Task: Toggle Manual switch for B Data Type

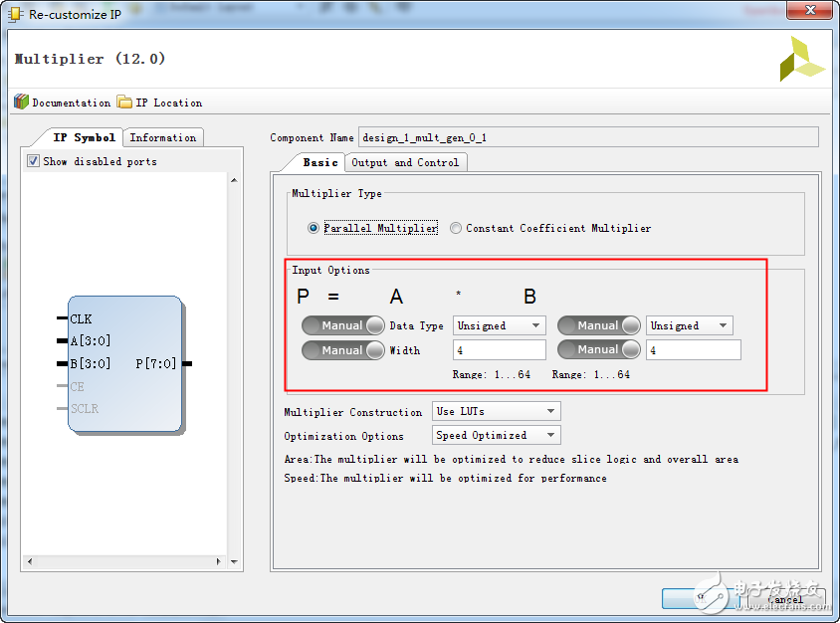Action: point(599,325)
